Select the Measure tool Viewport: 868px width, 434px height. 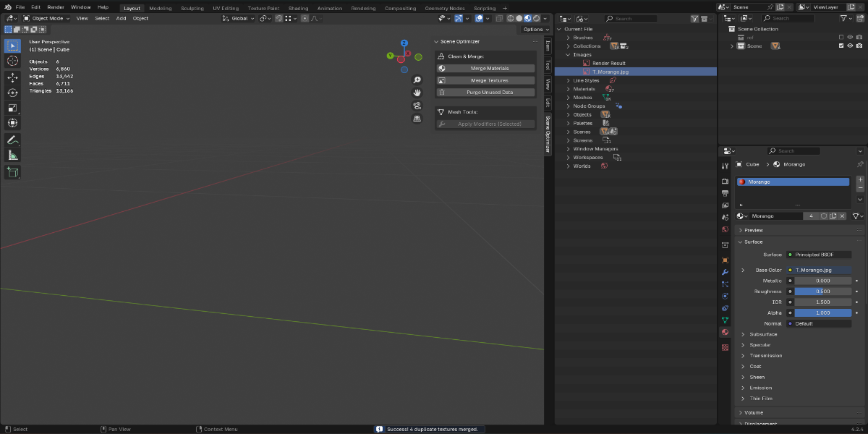pos(12,155)
